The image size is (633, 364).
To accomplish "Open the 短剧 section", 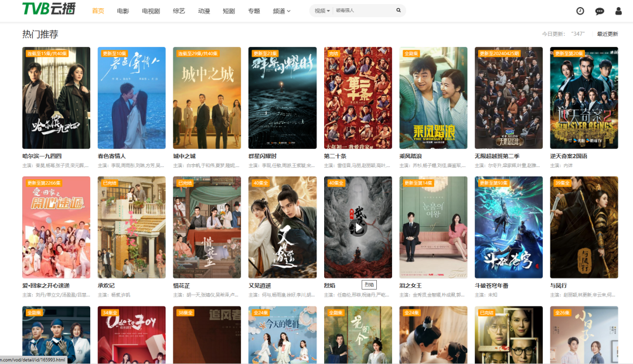I will point(229,11).
